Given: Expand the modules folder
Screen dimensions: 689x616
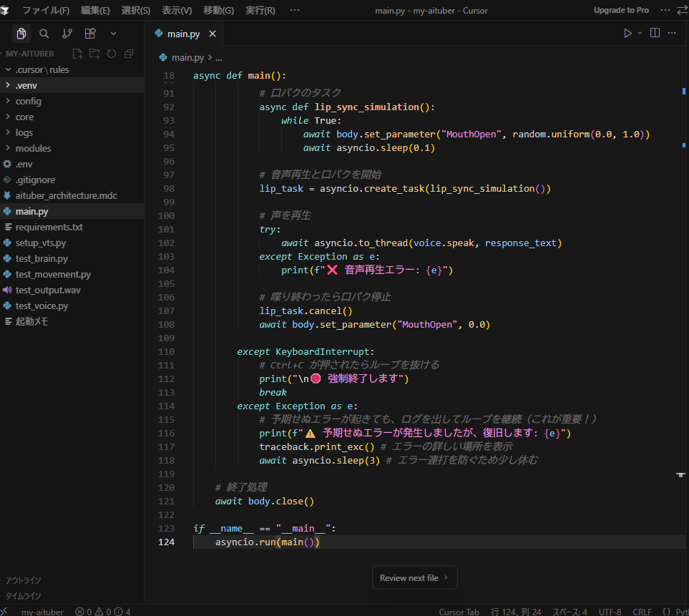Looking at the screenshot, I should coord(33,148).
